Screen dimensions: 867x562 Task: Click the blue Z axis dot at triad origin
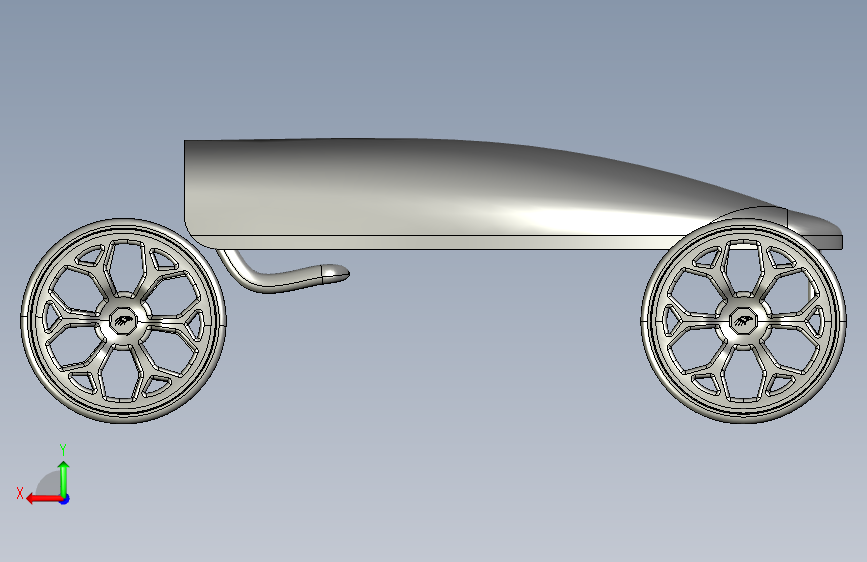coord(65,499)
